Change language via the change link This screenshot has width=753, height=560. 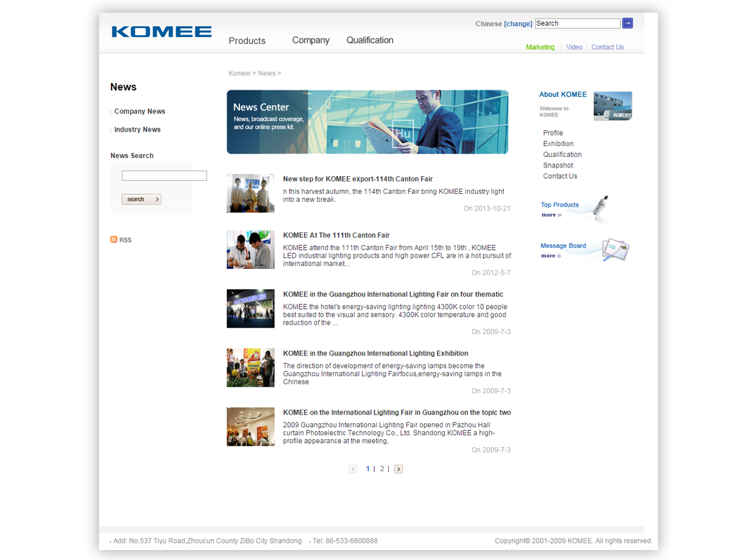pyautogui.click(x=518, y=24)
